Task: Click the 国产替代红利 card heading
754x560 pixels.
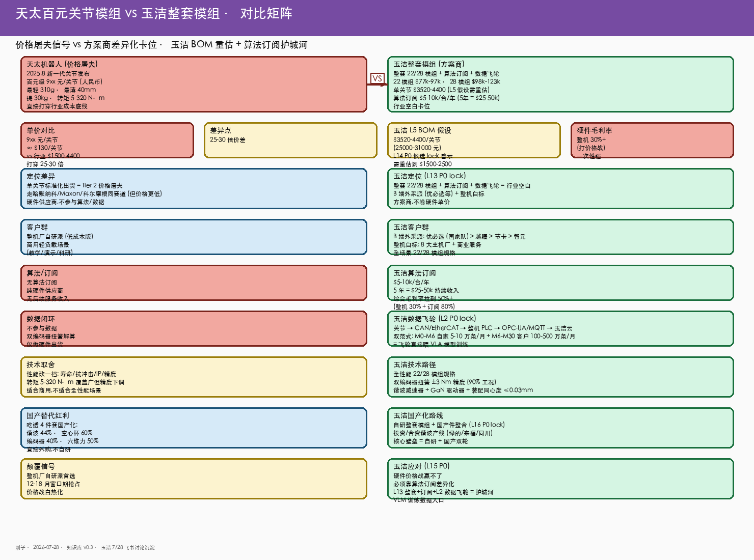Action: pyautogui.click(x=48, y=415)
